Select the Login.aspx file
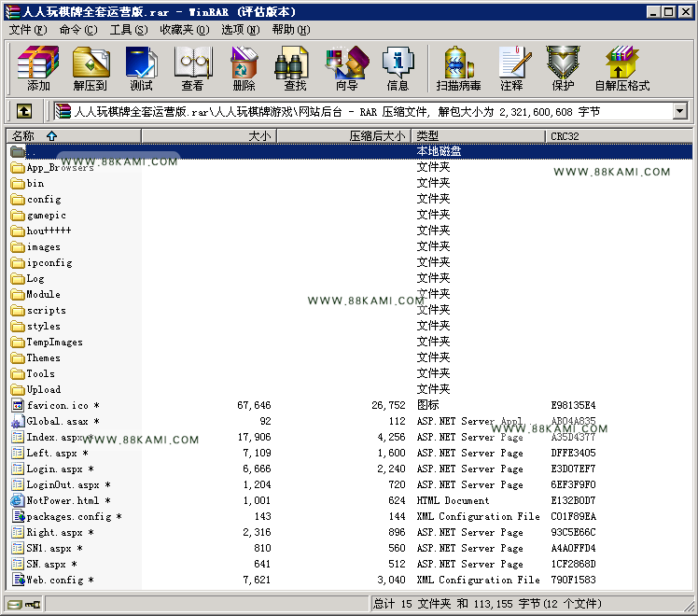 tap(54, 469)
